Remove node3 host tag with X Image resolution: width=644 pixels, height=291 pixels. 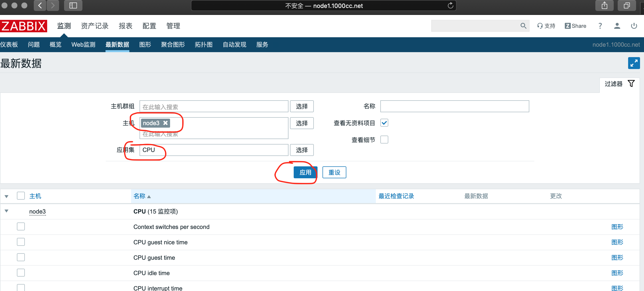[165, 123]
